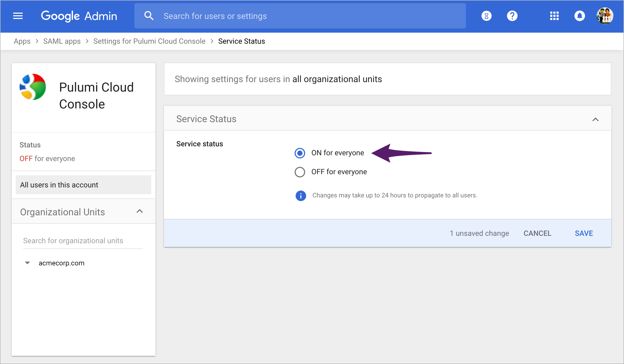Open pending tasks via the hourglass icon
This screenshot has height=364, width=624.
(486, 16)
